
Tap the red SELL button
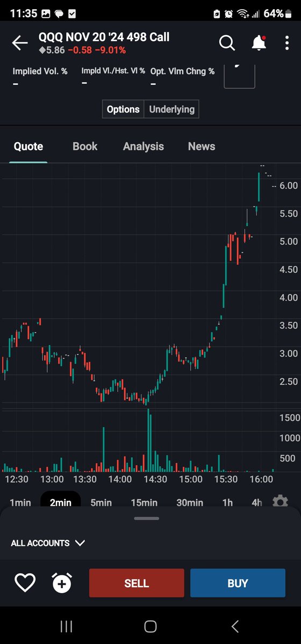(137, 583)
